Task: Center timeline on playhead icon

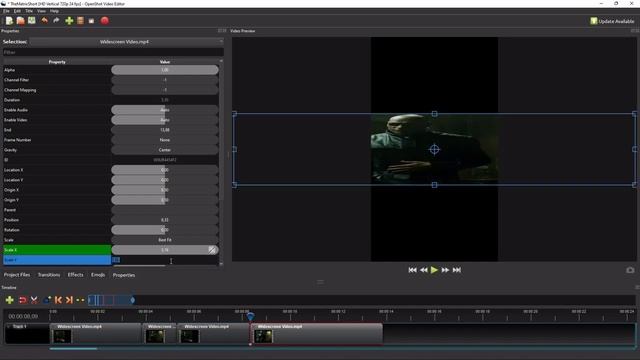Action: tap(80, 300)
